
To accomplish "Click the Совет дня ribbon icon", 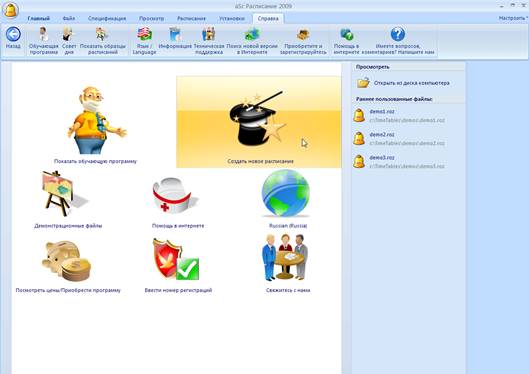I will tap(68, 34).
